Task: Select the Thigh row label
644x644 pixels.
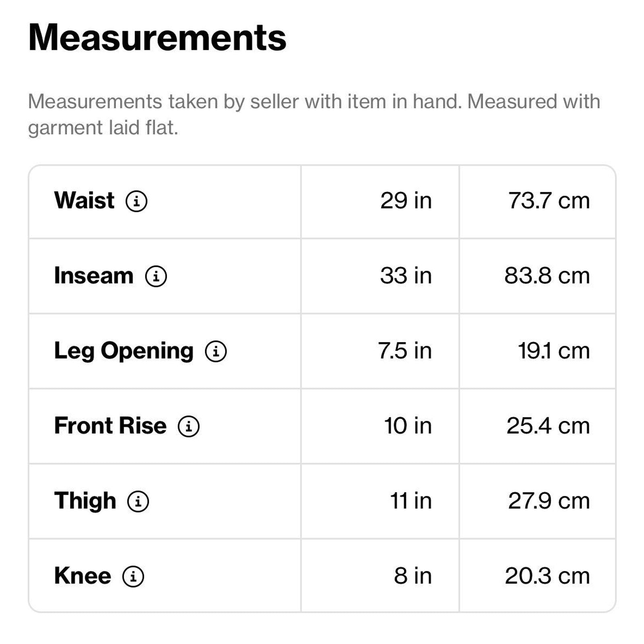Action: click(85, 501)
